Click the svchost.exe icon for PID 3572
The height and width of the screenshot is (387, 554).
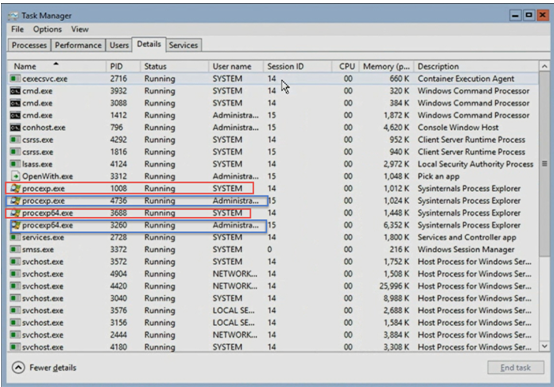15,262
